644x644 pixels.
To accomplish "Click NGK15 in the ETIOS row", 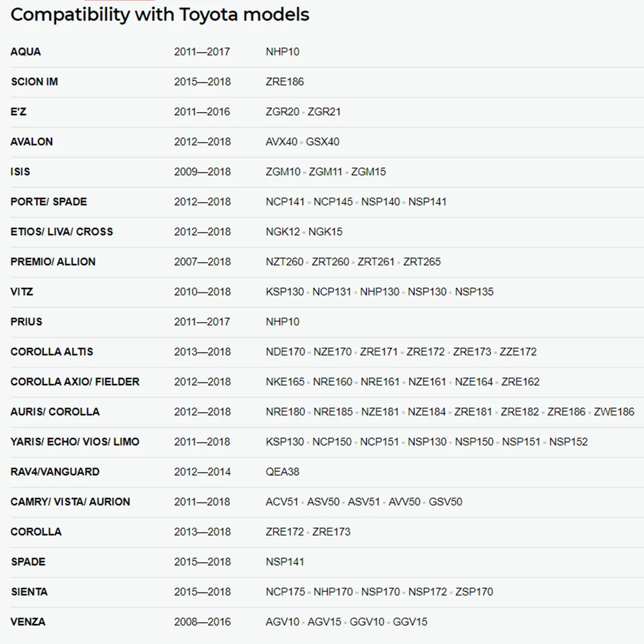I will (x=325, y=232).
